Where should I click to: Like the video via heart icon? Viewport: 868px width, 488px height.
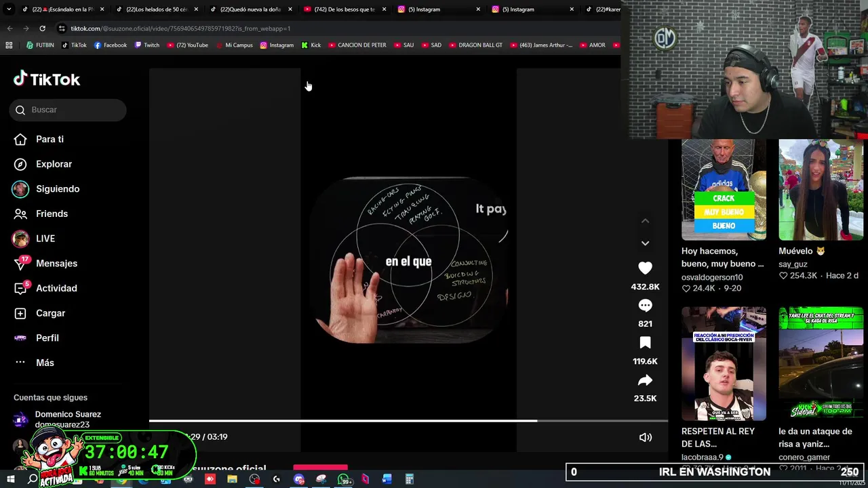[645, 268]
